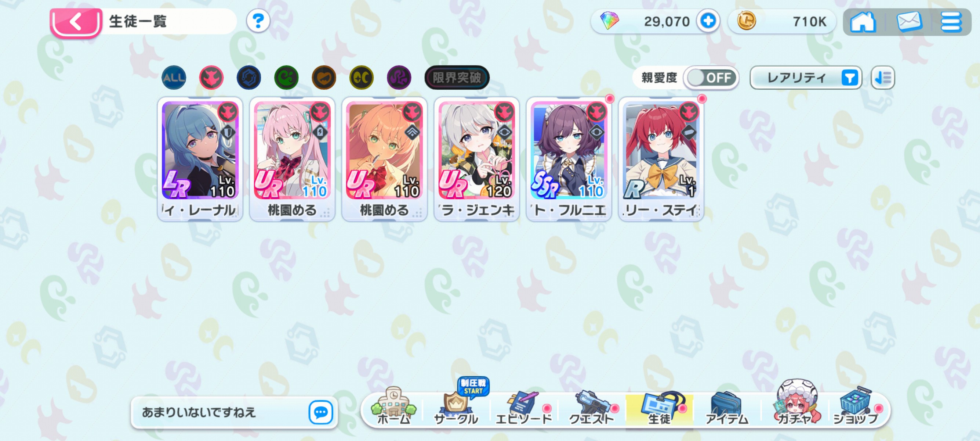
Task: Open the hamburger menu icon
Action: pos(951,22)
